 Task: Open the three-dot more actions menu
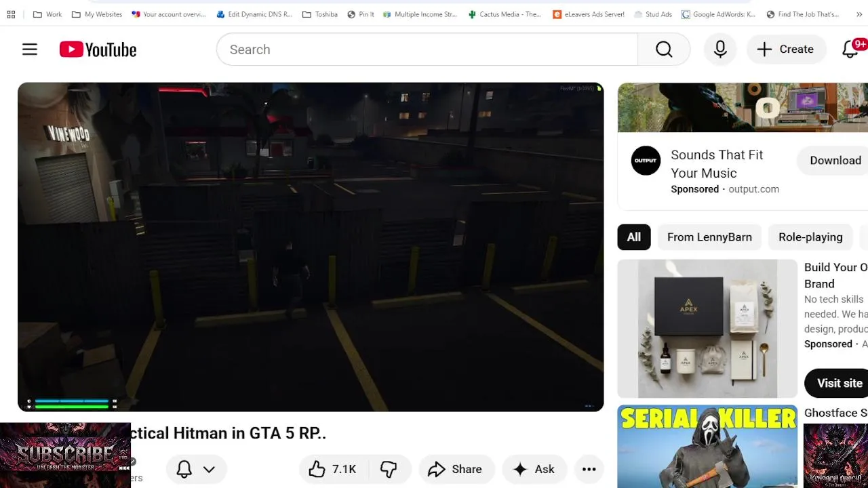589,469
